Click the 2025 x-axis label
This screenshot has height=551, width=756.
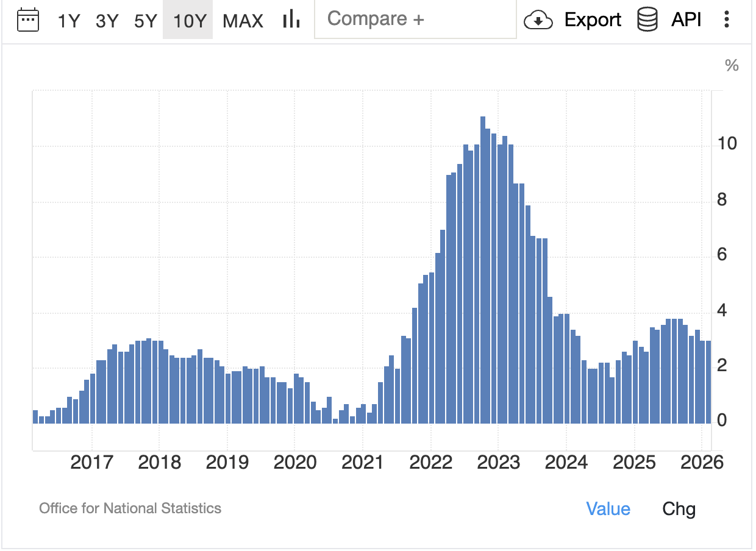(634, 463)
